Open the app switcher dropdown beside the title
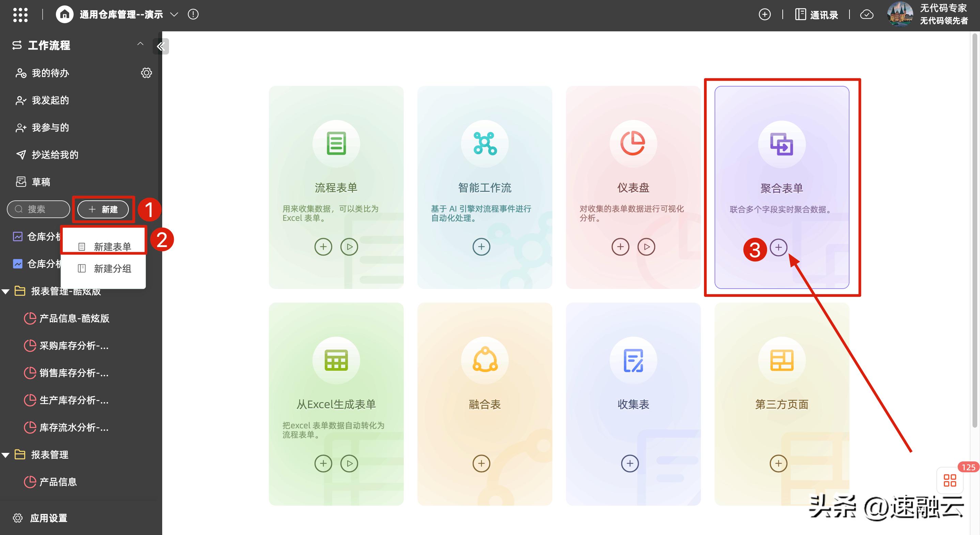 point(174,14)
